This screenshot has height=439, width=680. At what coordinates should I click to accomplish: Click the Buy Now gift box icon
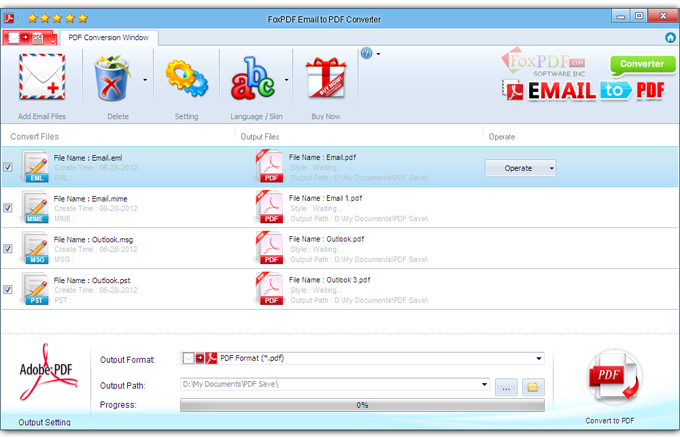point(326,78)
